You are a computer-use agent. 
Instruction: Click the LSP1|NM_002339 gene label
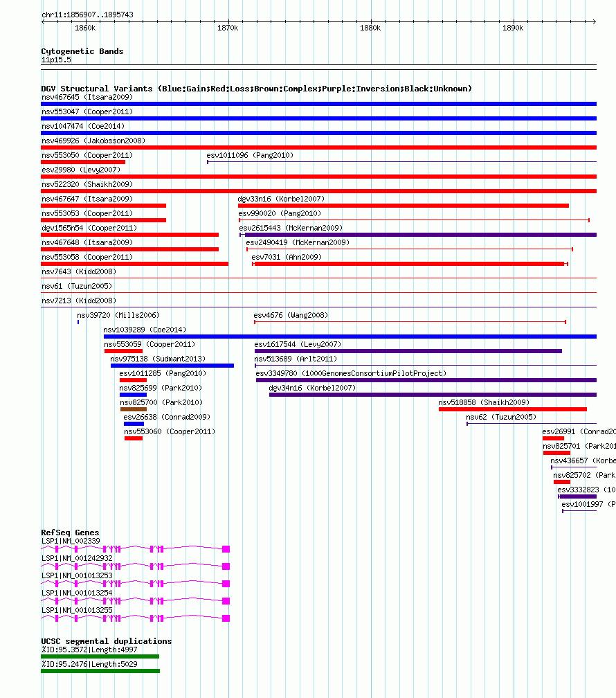pyautogui.click(x=71, y=542)
